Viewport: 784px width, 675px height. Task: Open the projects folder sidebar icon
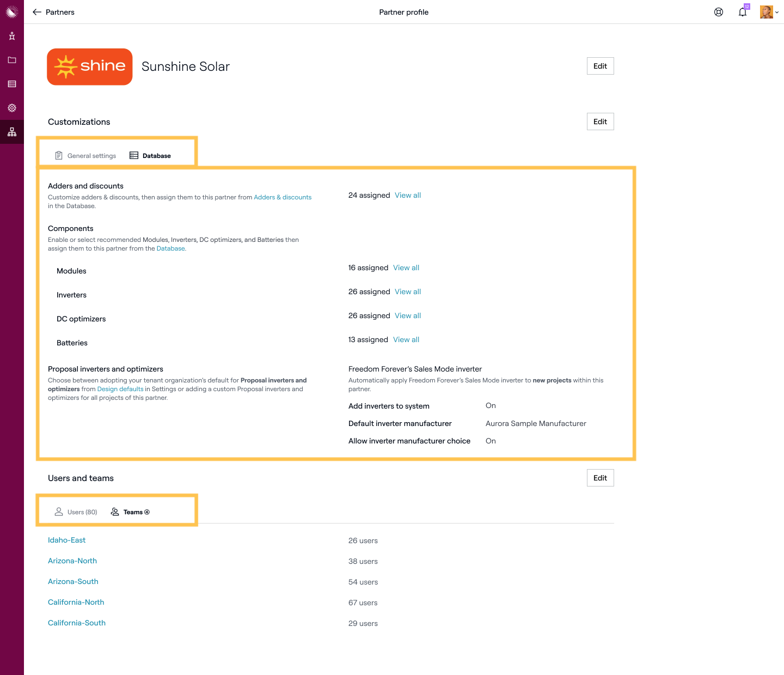(x=12, y=60)
